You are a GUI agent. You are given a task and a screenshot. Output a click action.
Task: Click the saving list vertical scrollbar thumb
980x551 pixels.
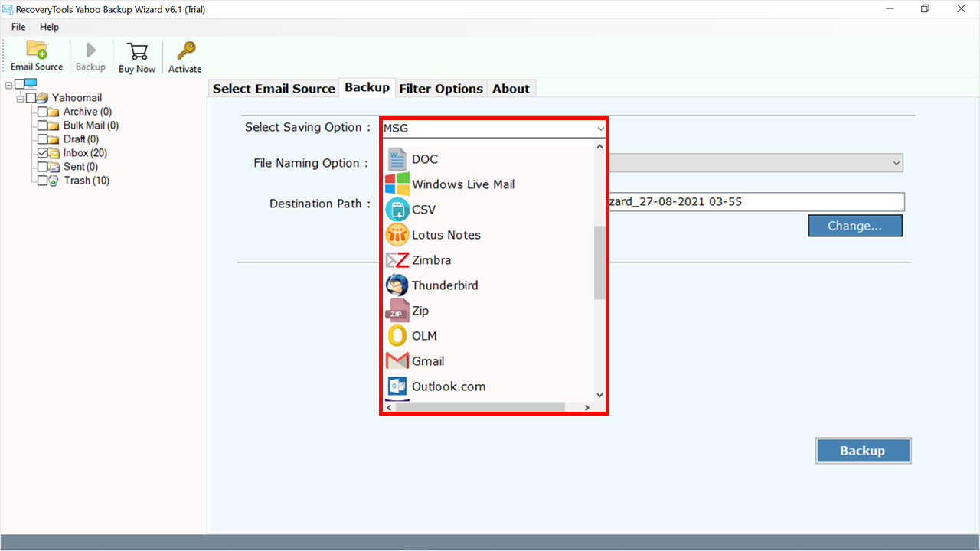coord(599,262)
